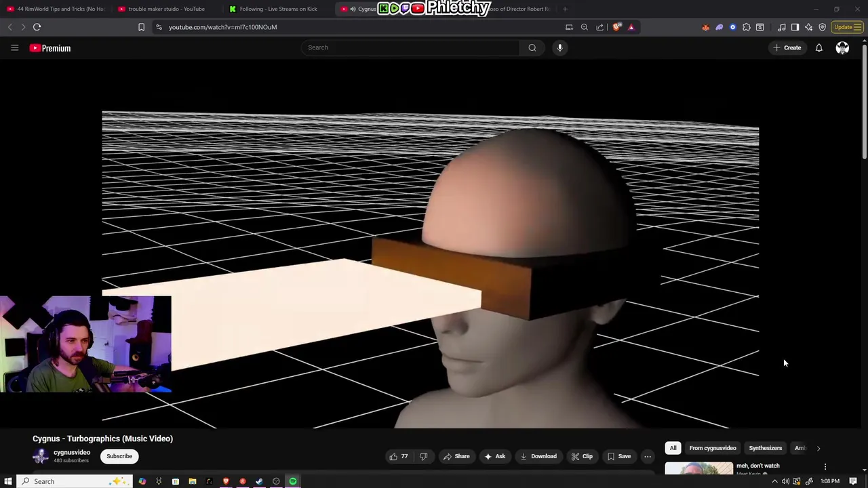The width and height of the screenshot is (868, 488).
Task: Open the YouTube hamburger guide menu
Action: tap(14, 48)
